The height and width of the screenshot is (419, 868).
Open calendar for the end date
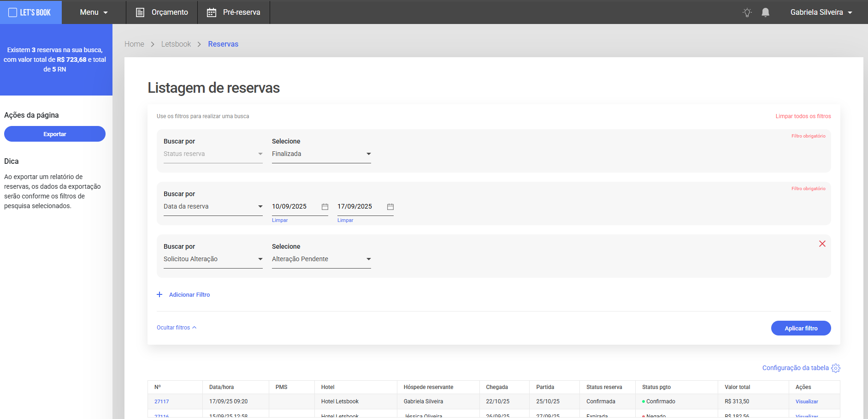[x=390, y=207]
